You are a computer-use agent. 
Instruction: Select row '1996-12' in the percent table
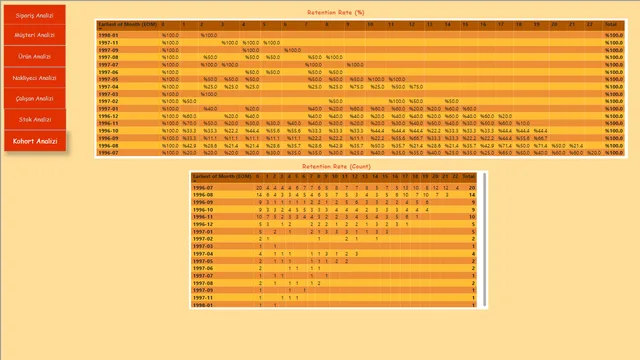(360, 116)
